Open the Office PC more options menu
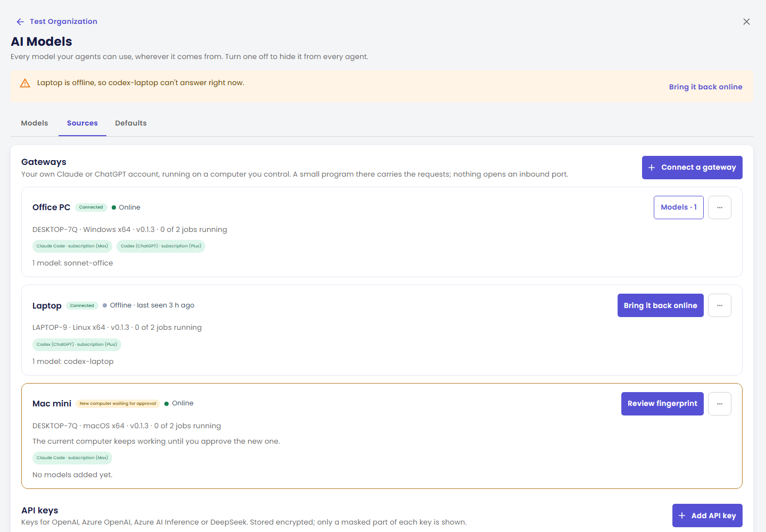Image resolution: width=766 pixels, height=532 pixels. click(720, 207)
